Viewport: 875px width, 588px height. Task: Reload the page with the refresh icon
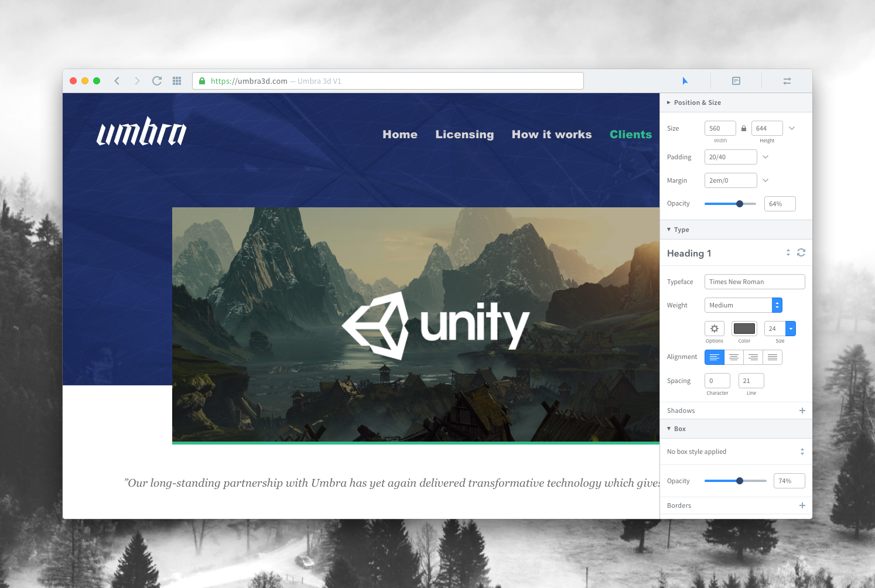(157, 81)
